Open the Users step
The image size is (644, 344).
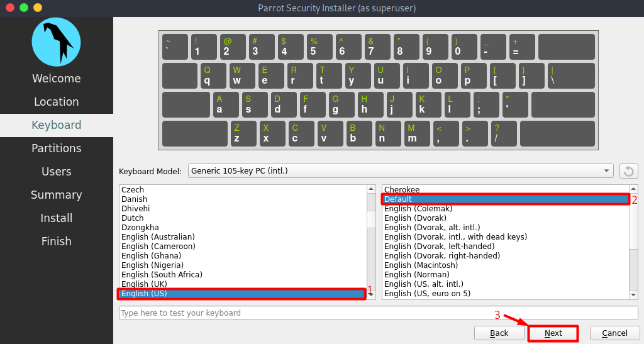point(56,172)
